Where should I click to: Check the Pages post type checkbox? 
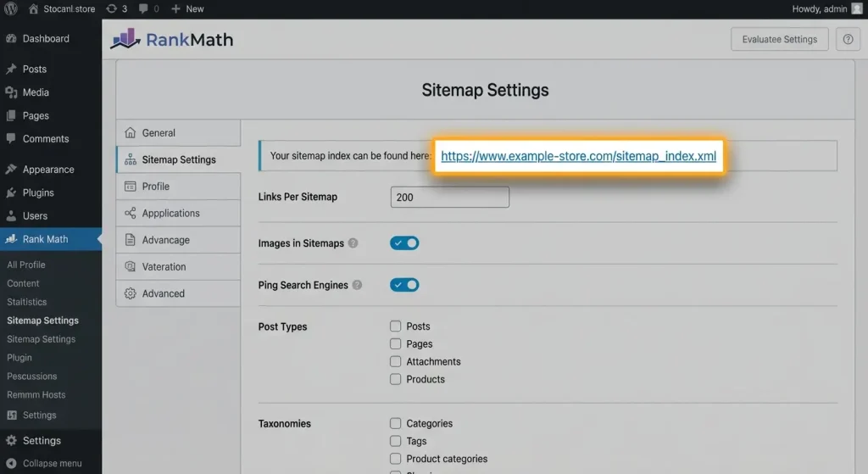395,344
